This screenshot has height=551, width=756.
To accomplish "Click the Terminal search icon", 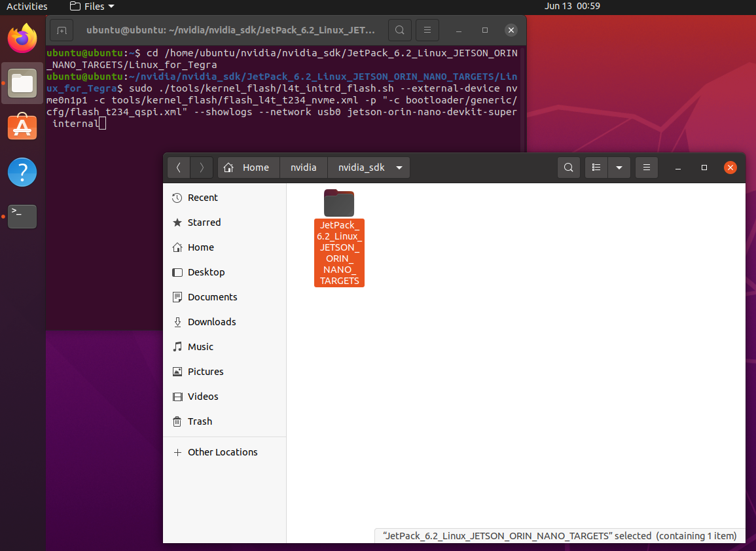I will tap(400, 30).
